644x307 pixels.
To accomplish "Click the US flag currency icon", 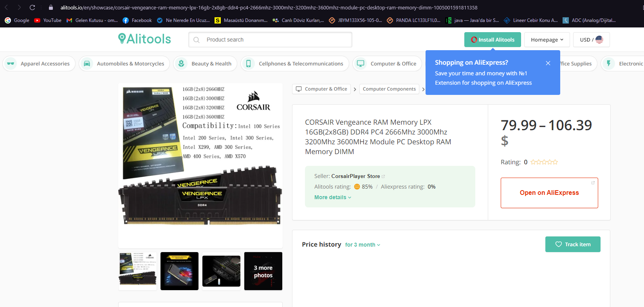I will point(599,39).
